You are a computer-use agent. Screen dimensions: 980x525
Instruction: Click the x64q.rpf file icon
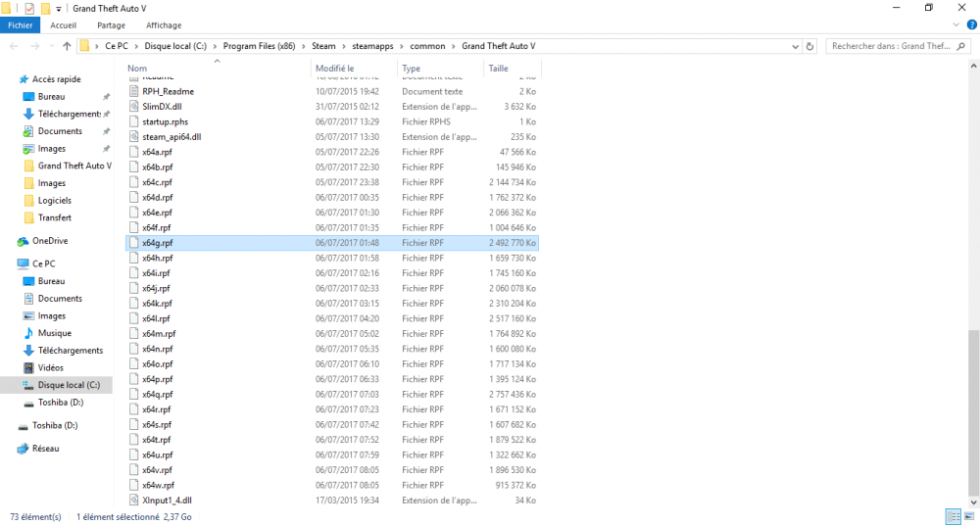pos(133,395)
